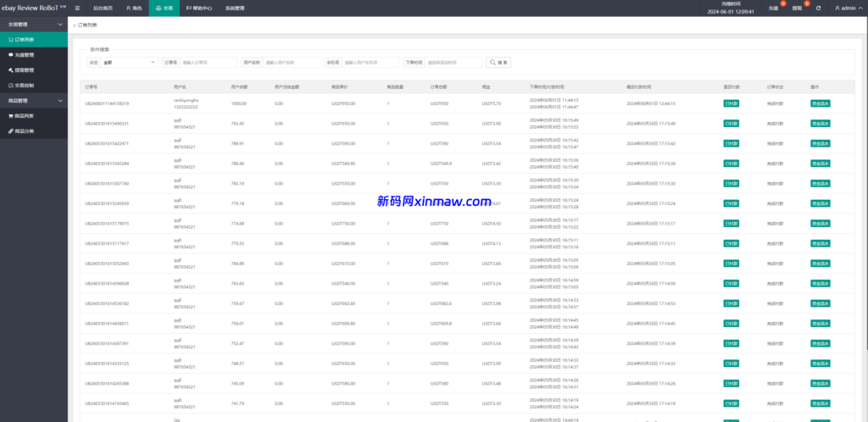Open 充值 notifications with orange badge
The height and width of the screenshot is (422, 868).
775,8
